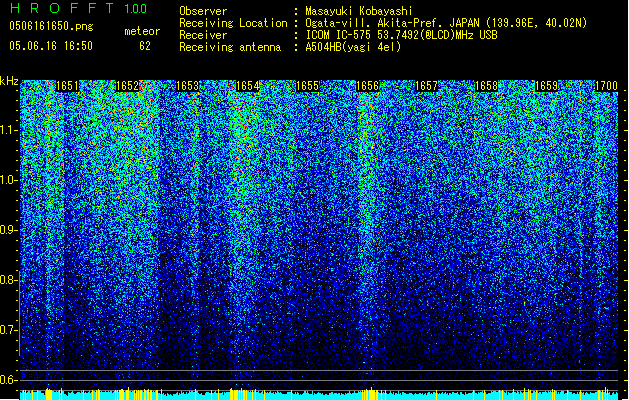Click the 1654 time marker
The width and height of the screenshot is (629, 400).
pyautogui.click(x=248, y=86)
